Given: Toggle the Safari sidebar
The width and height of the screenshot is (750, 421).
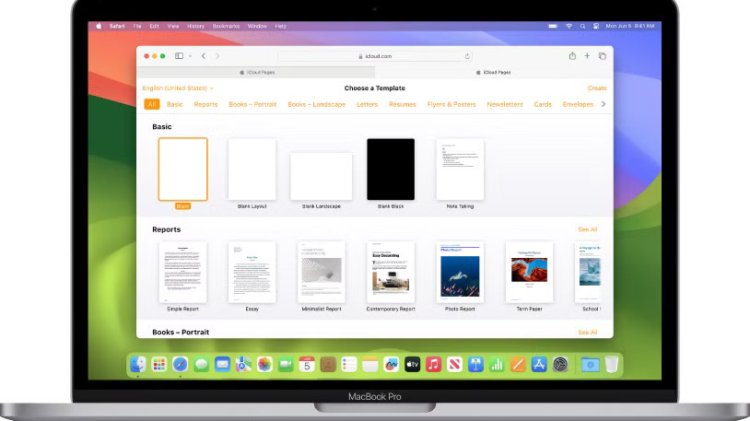Looking at the screenshot, I should tap(179, 56).
